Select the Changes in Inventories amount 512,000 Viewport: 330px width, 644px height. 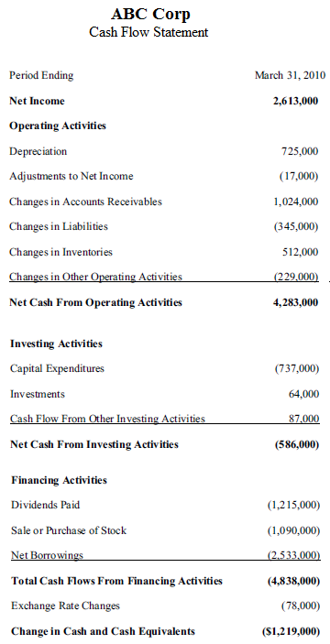tap(300, 252)
